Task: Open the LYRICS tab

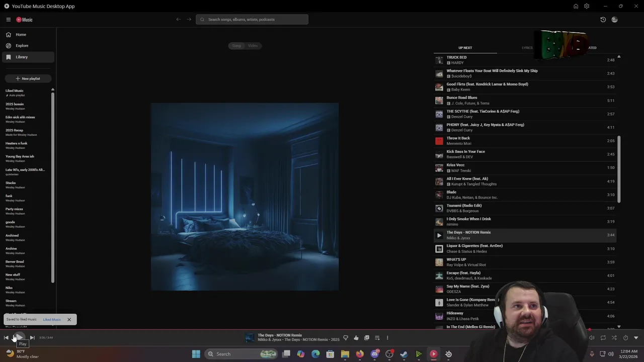Action: (x=527, y=48)
